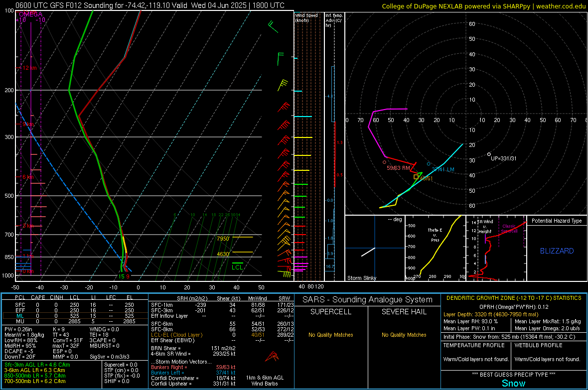The height and width of the screenshot is (390, 588).
Task: Click the Inf. Temp. Adv. panel header
Action: click(334, 20)
